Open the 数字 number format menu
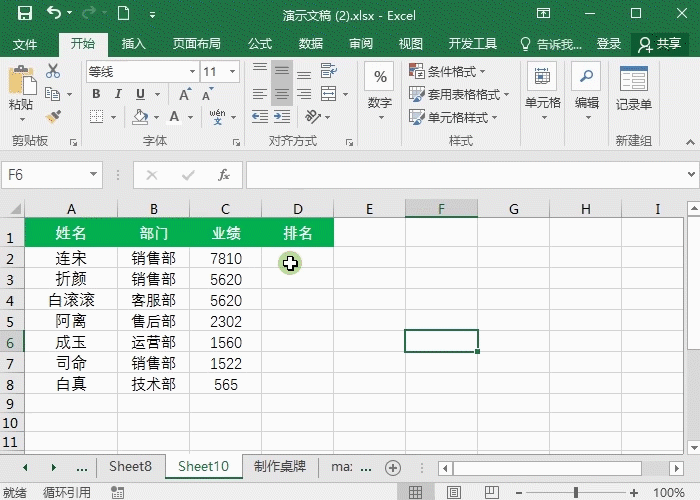Image resolution: width=700 pixels, height=500 pixels. coord(379,92)
